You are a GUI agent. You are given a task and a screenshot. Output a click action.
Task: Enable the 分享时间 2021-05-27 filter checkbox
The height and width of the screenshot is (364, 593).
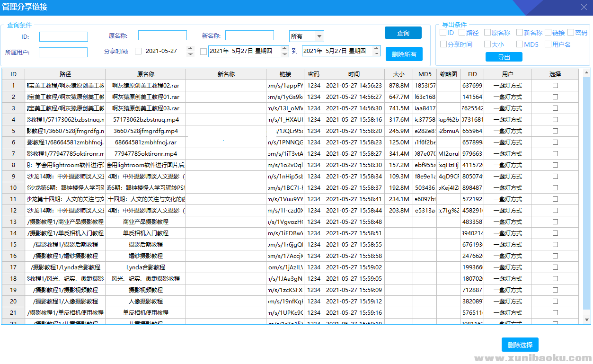138,51
